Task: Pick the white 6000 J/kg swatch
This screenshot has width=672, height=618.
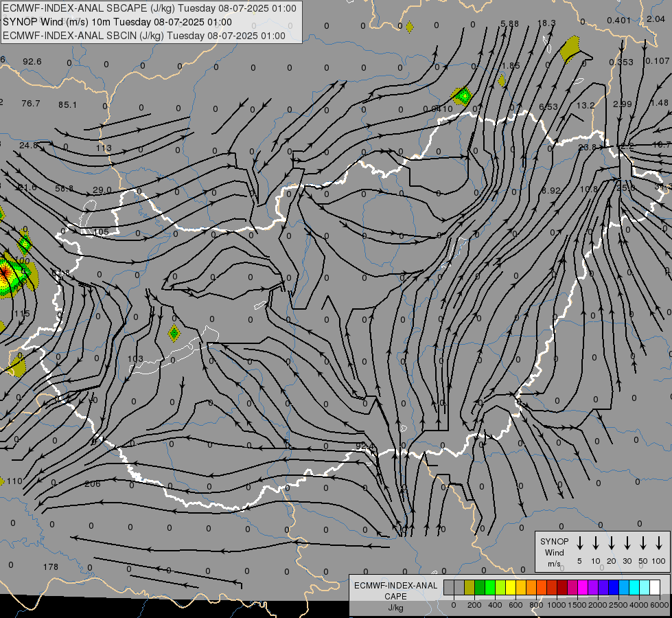Action: click(x=655, y=588)
